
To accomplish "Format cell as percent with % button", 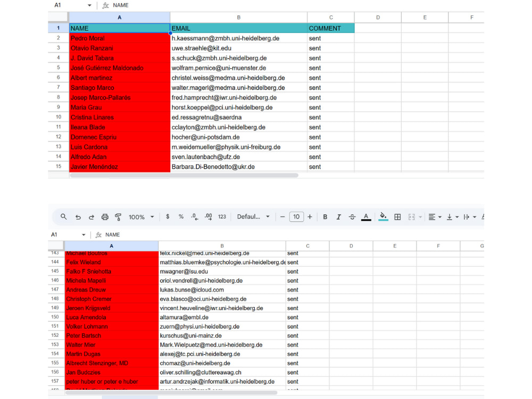I will tap(181, 217).
